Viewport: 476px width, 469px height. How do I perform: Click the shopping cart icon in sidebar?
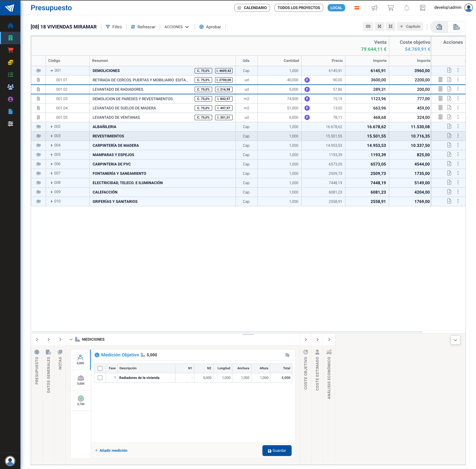pyautogui.click(x=10, y=50)
